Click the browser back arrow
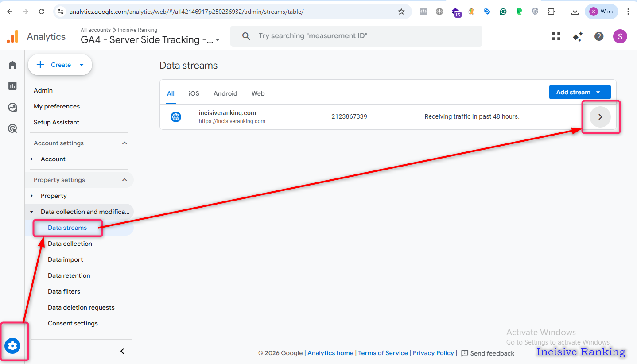Image resolution: width=637 pixels, height=364 pixels. pos(10,12)
